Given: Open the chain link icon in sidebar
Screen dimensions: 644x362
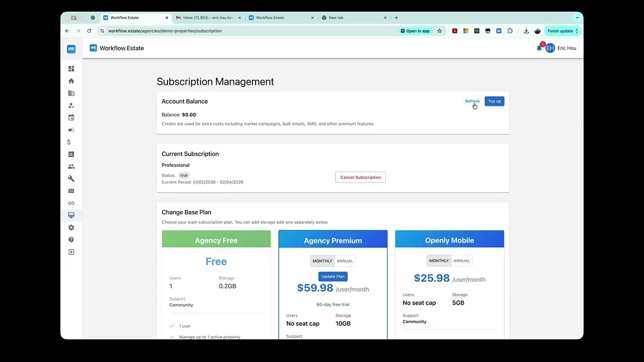Looking at the screenshot, I should pos(71,203).
